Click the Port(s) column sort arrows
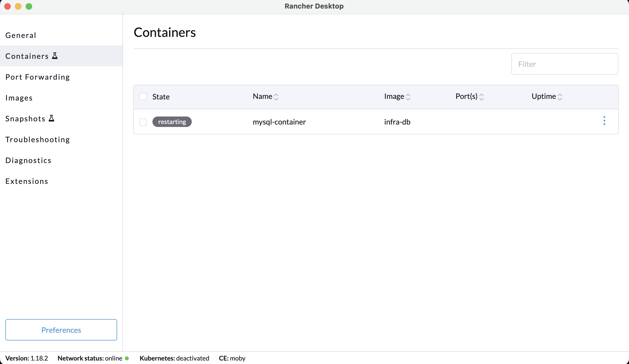 481,97
